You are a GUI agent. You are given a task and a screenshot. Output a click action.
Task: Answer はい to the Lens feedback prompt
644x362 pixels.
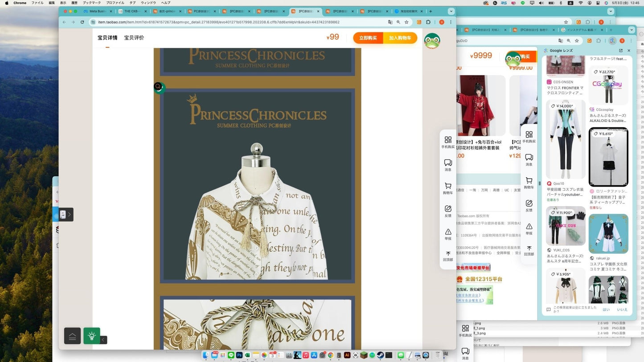click(606, 309)
